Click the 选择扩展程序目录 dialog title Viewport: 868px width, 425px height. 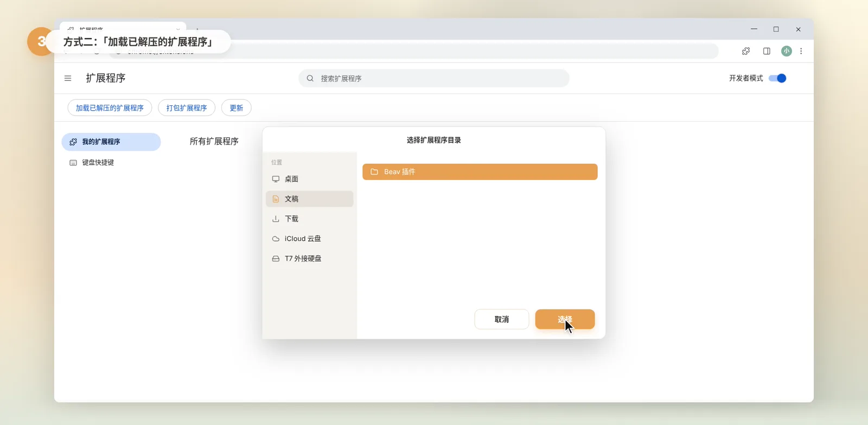point(434,140)
